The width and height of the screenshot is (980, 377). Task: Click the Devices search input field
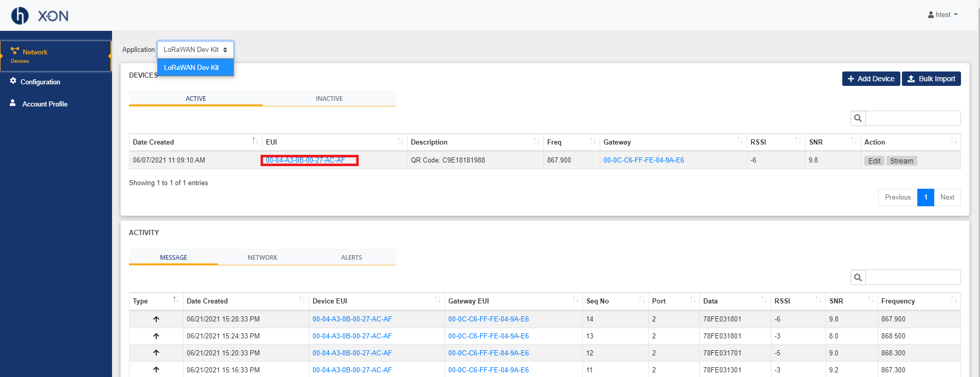pyautogui.click(x=913, y=118)
